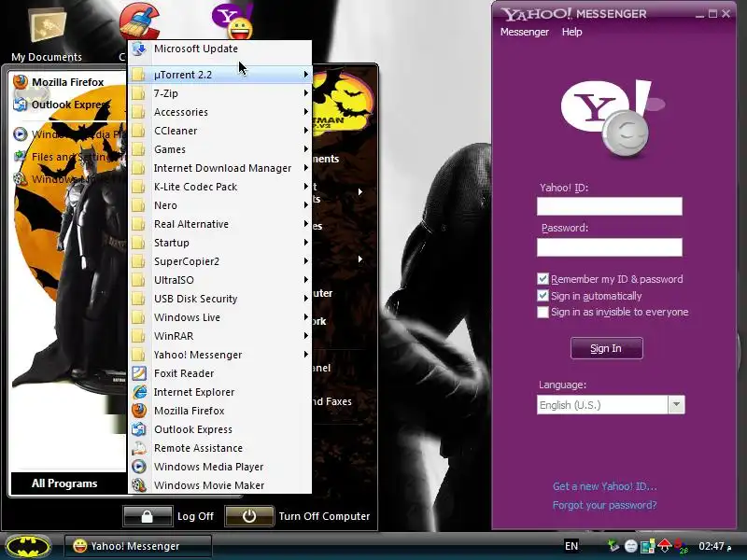Click pinned Outlook Express in Start menu
Image resolution: width=747 pixels, height=560 pixels.
[x=69, y=105]
